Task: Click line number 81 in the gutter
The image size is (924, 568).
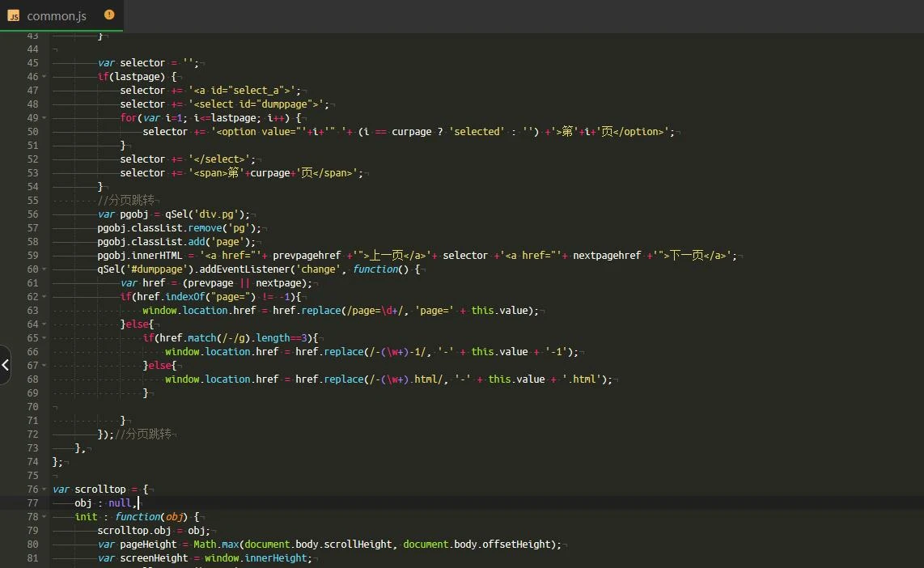Action: (x=32, y=558)
